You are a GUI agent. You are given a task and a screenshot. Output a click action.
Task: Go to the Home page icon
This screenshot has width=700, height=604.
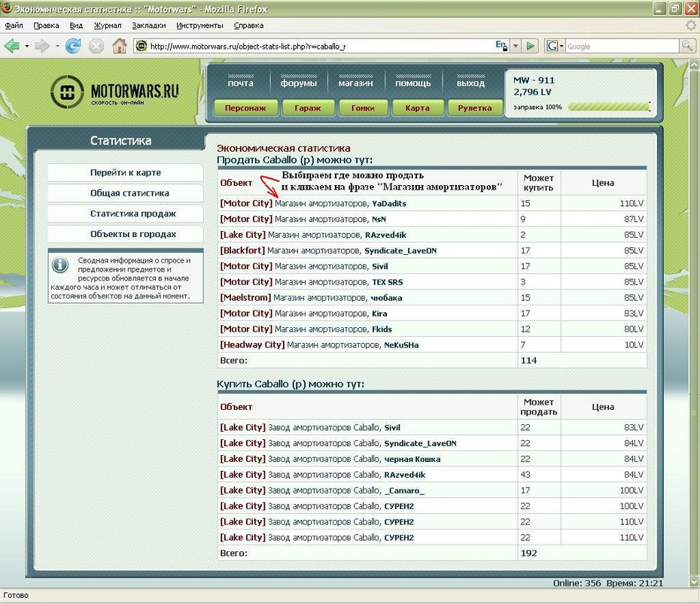(x=119, y=45)
